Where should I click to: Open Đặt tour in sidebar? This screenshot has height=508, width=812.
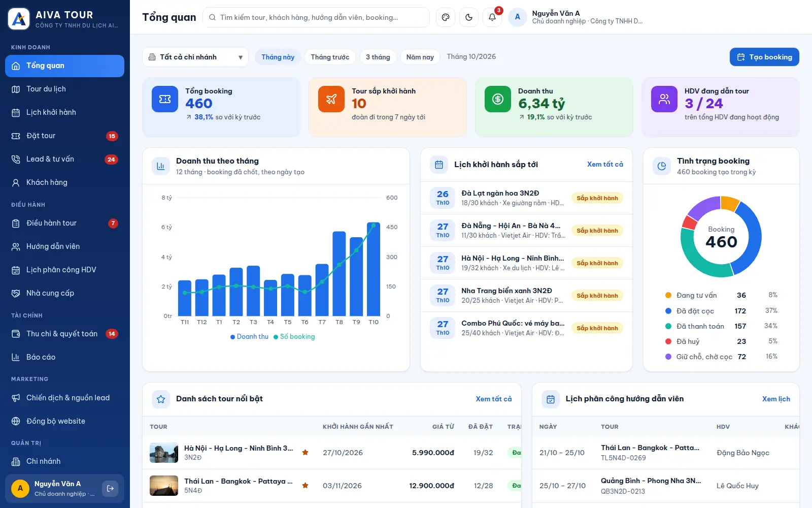click(64, 136)
